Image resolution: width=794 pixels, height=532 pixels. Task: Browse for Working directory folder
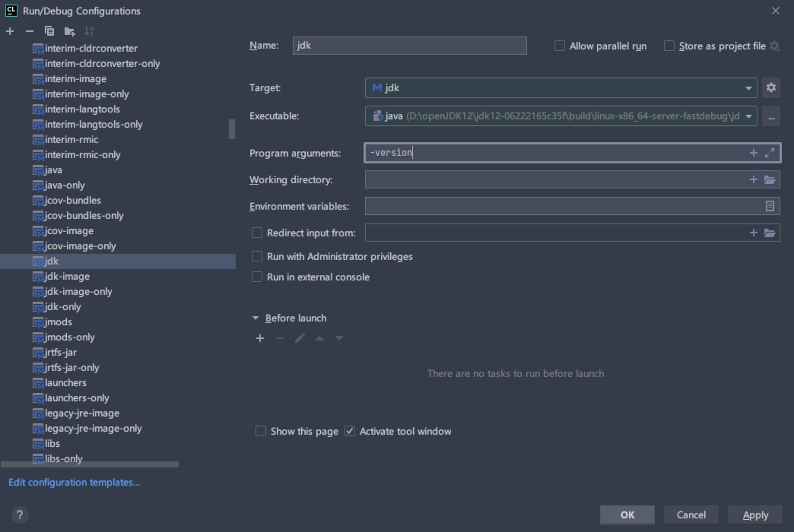(x=770, y=180)
